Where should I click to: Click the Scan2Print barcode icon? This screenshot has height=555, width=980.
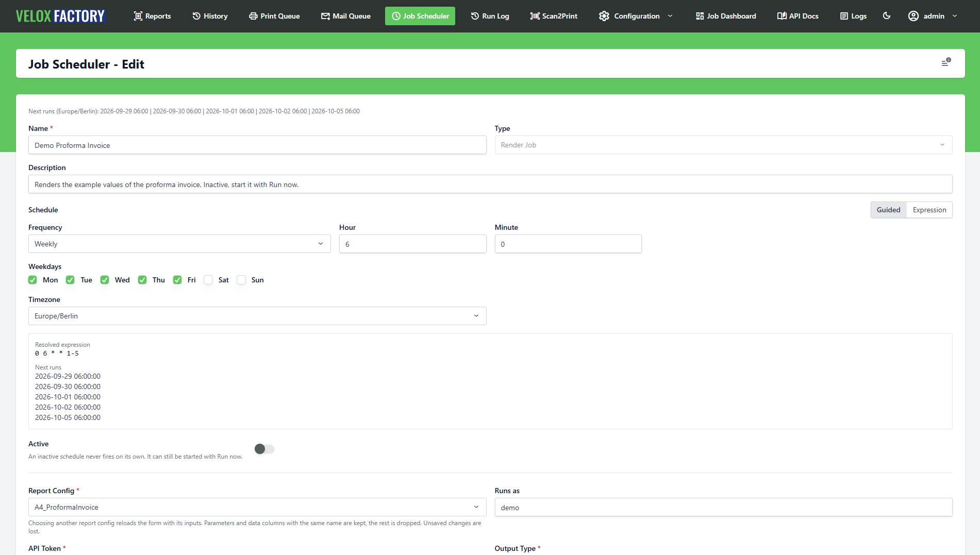point(535,16)
